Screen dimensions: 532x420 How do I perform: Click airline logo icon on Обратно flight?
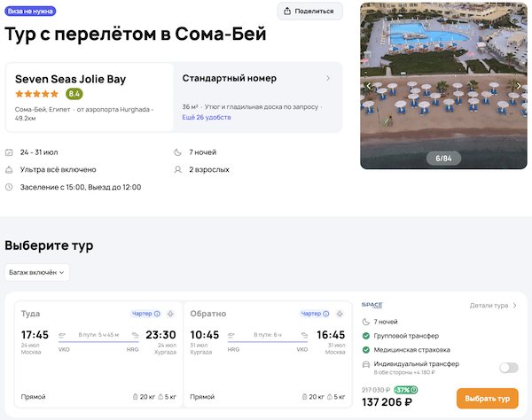[339, 314]
